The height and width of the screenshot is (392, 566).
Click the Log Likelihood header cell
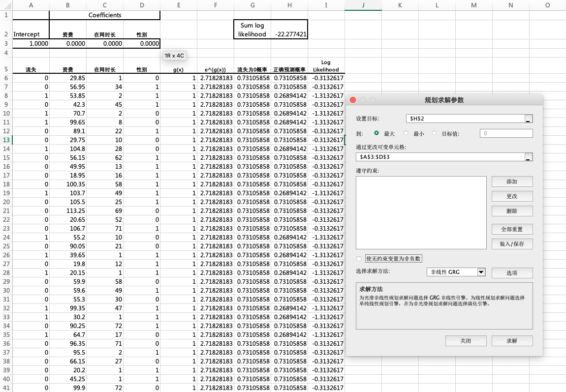(326, 65)
